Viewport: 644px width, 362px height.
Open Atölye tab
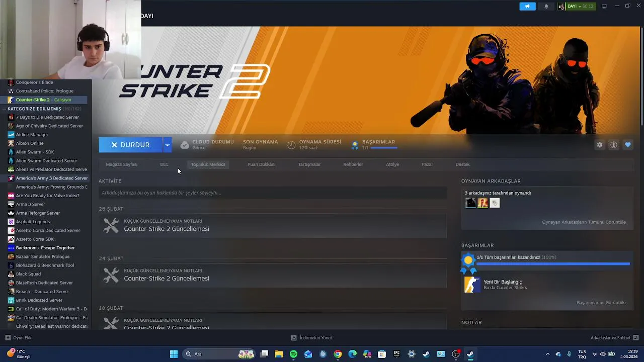[x=392, y=164]
